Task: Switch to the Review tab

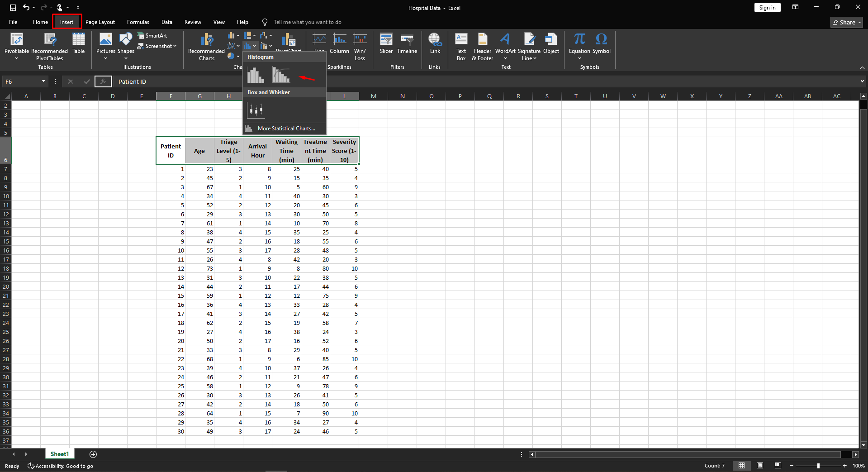Action: (193, 22)
